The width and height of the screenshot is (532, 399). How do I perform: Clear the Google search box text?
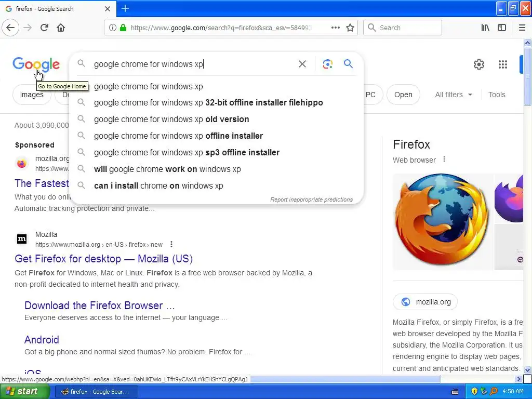click(302, 64)
